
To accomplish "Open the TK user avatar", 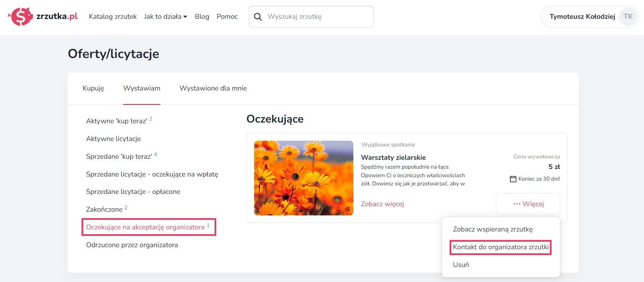I will (628, 16).
